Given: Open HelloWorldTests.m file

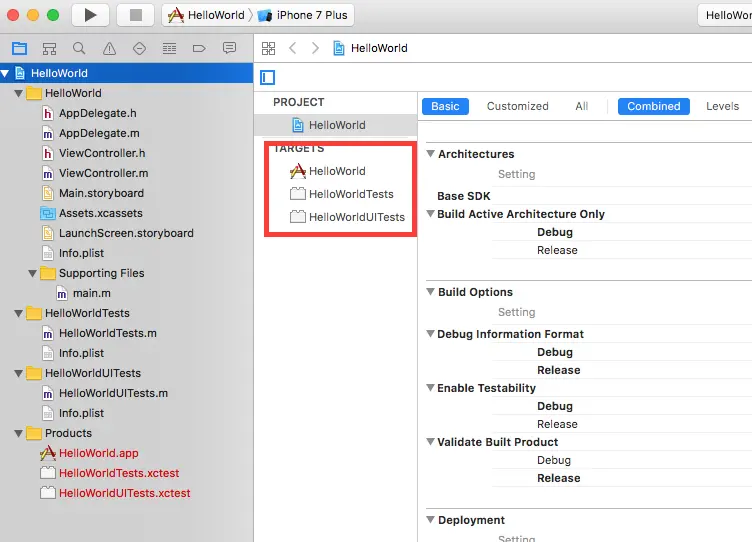Looking at the screenshot, I should (x=107, y=333).
